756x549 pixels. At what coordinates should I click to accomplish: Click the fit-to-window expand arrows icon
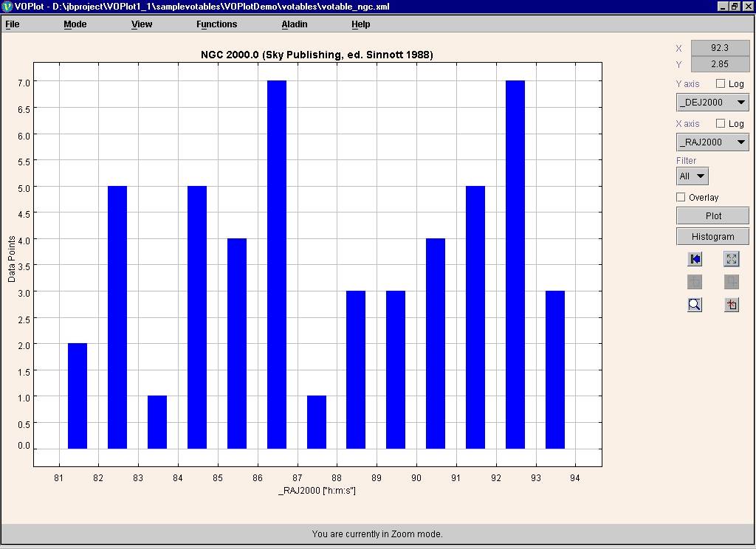point(732,259)
